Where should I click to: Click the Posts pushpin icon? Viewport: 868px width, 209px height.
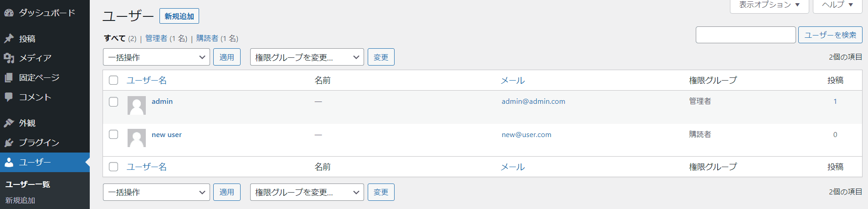(9, 39)
